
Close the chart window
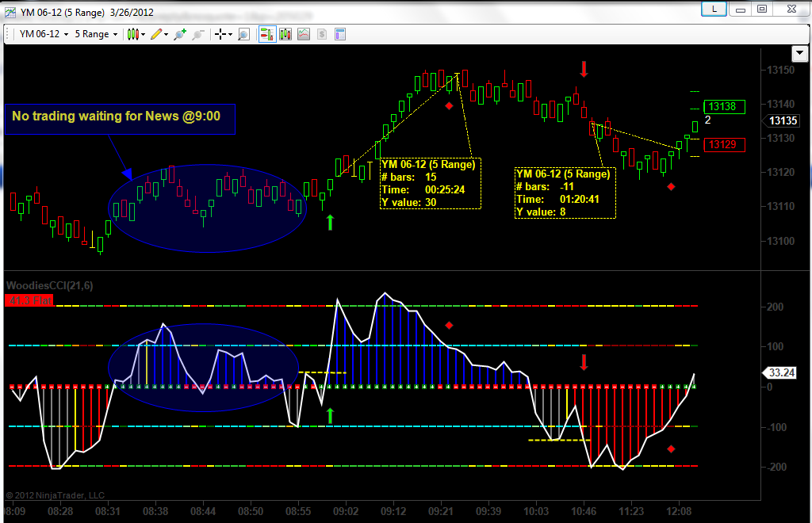[791, 9]
